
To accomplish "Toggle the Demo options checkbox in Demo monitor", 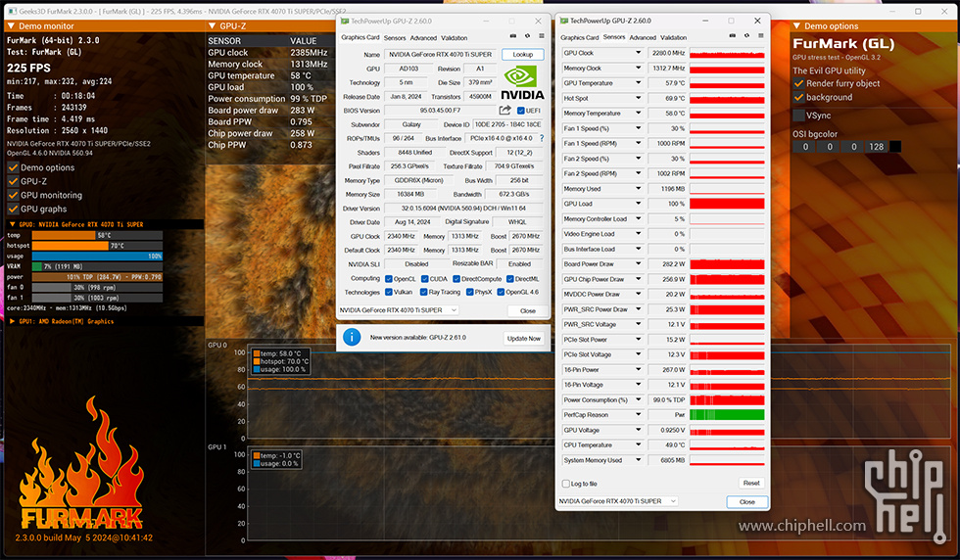I will coord(13,167).
